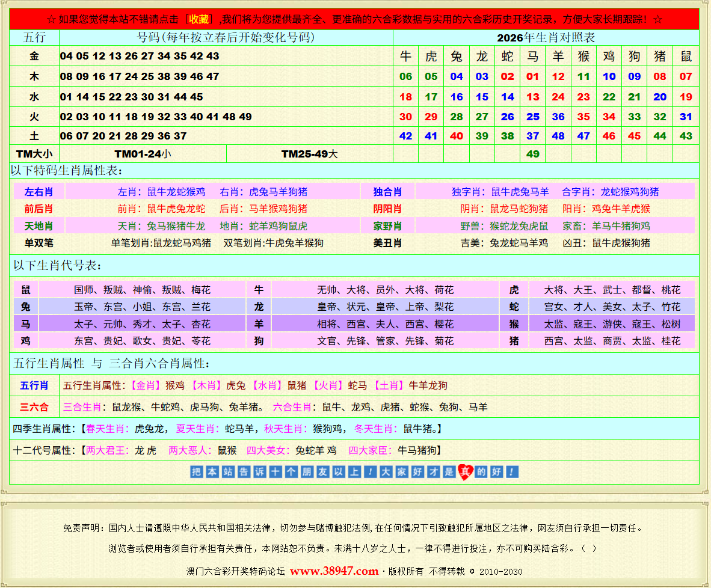This screenshot has width=711, height=588.
Task: Click the yellow "收藏" link in the red banner
Action: point(199,19)
